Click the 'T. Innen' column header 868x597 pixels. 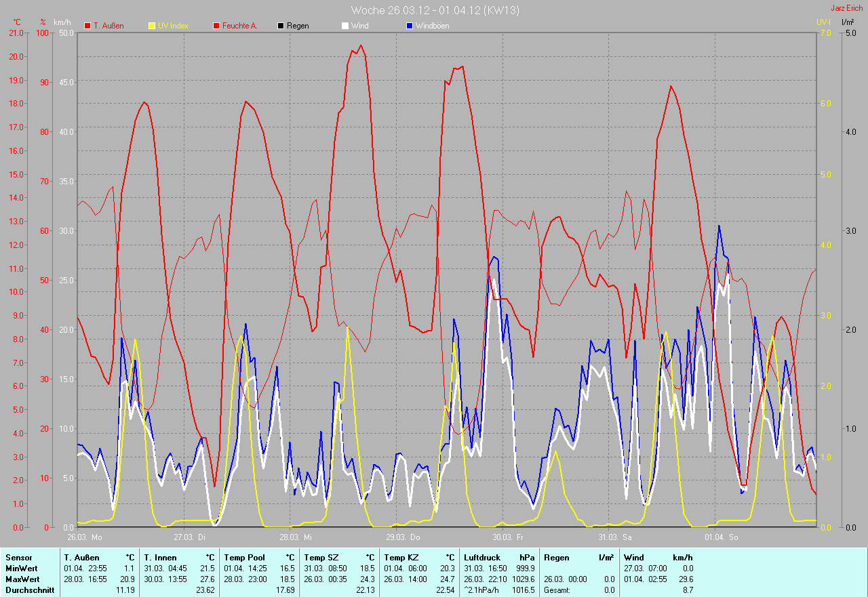[x=160, y=557]
